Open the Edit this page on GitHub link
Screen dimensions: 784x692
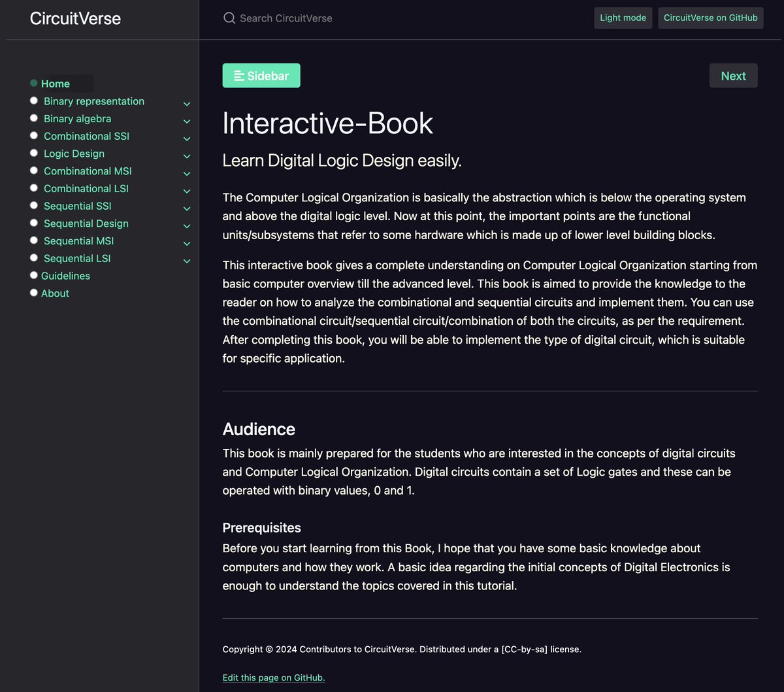coord(273,678)
